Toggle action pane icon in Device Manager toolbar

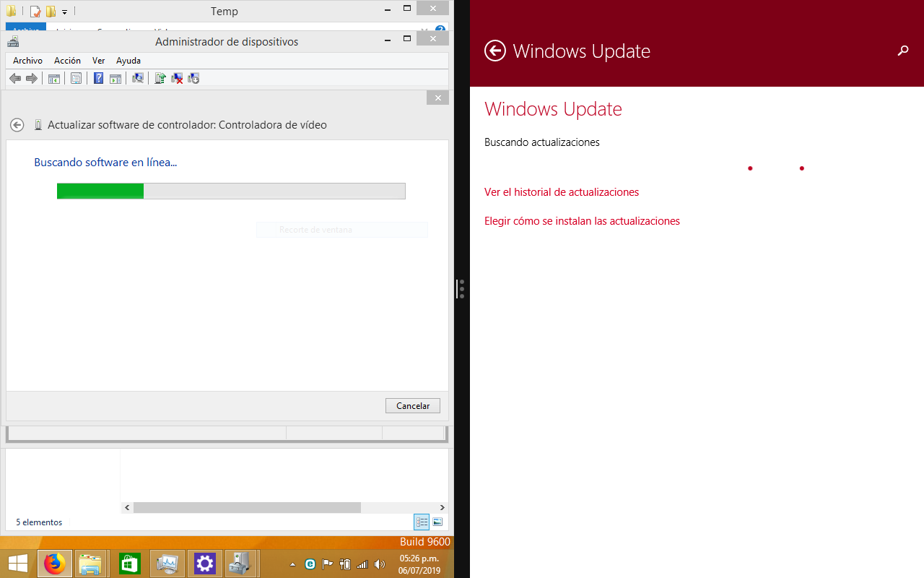pyautogui.click(x=115, y=79)
